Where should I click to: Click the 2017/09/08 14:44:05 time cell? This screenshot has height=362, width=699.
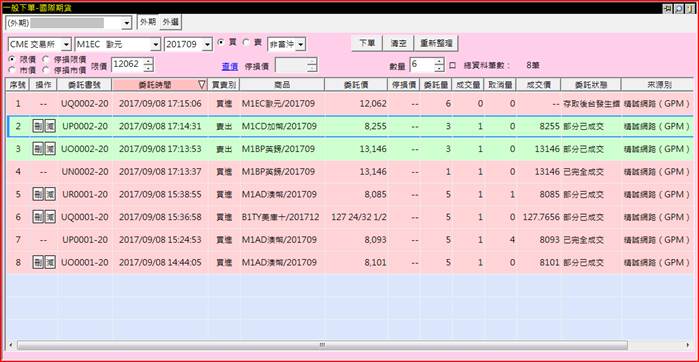(x=160, y=262)
